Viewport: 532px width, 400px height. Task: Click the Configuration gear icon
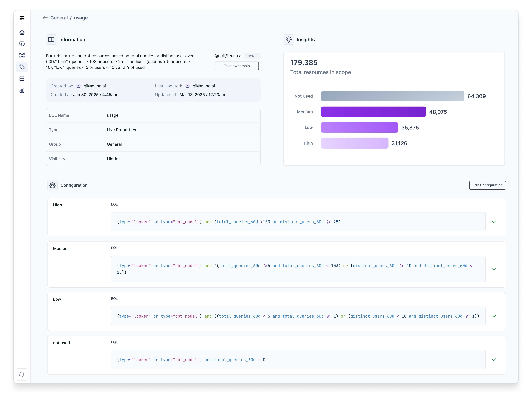pos(52,185)
